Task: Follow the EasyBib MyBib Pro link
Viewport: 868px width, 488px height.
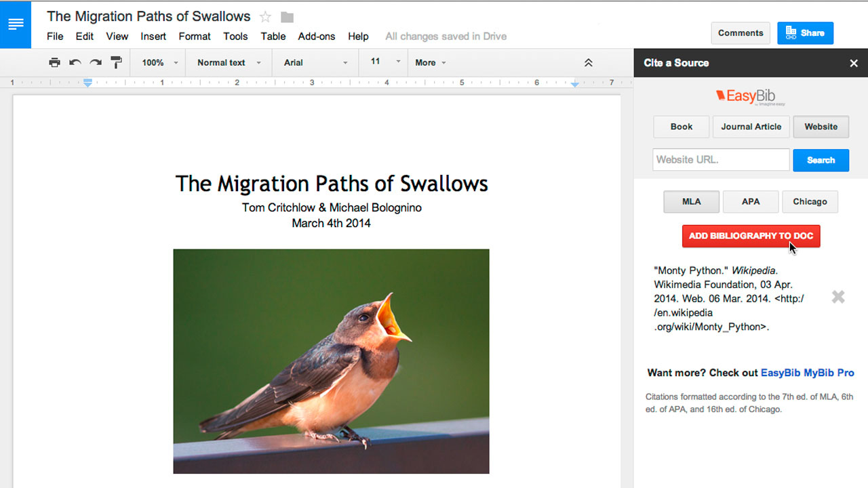Action: pyautogui.click(x=807, y=373)
